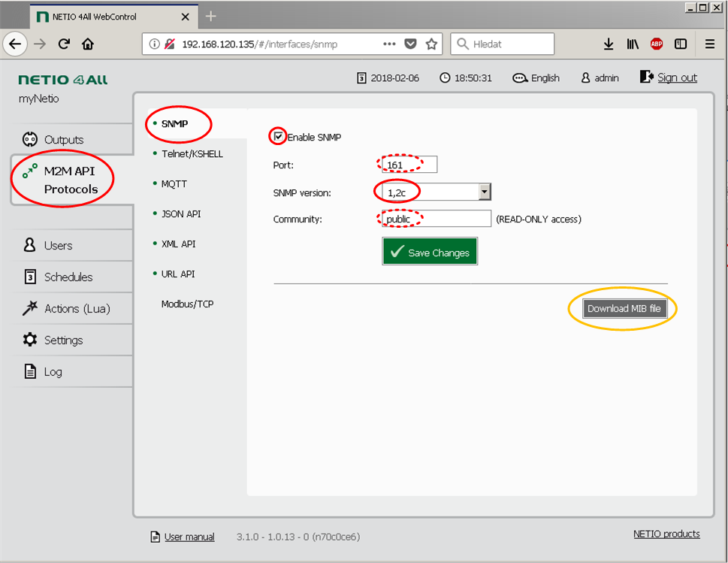Open the page actions ellipsis menu
This screenshot has height=563, width=728.
click(x=389, y=44)
